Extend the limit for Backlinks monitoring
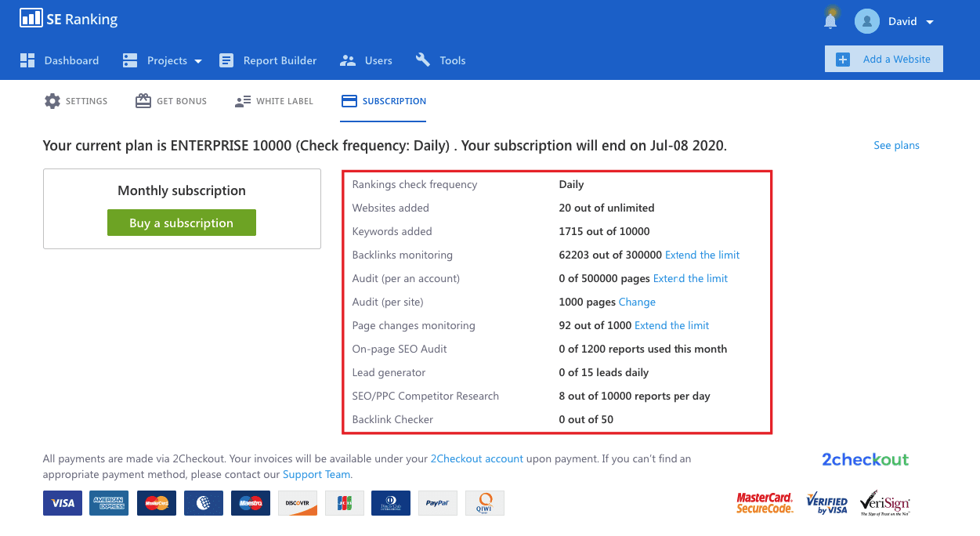Viewport: 980px width, 536px height. coord(703,255)
